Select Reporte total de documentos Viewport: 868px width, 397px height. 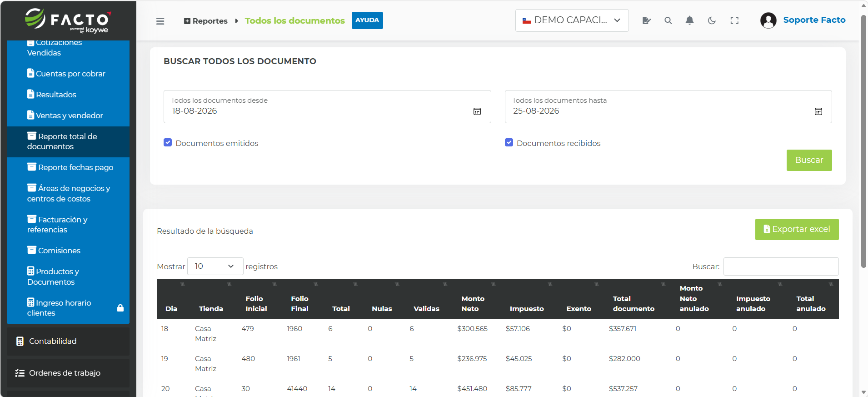pyautogui.click(x=68, y=141)
